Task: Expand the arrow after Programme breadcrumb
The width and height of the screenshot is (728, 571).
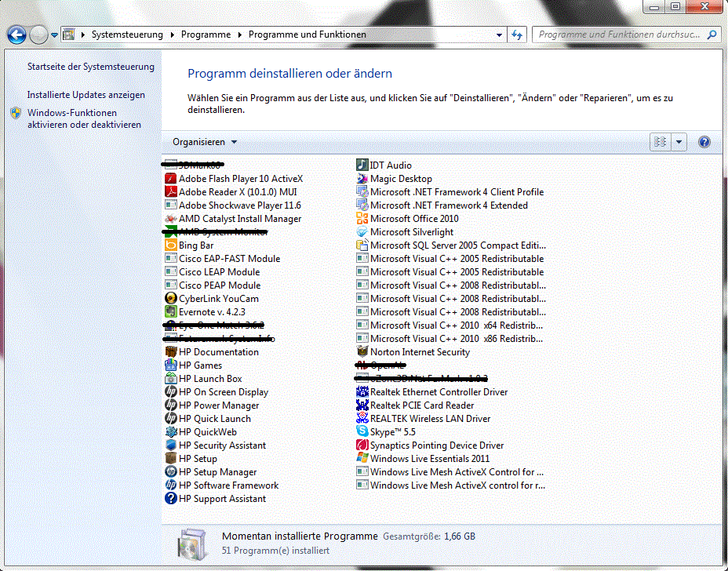Action: pyautogui.click(x=240, y=35)
